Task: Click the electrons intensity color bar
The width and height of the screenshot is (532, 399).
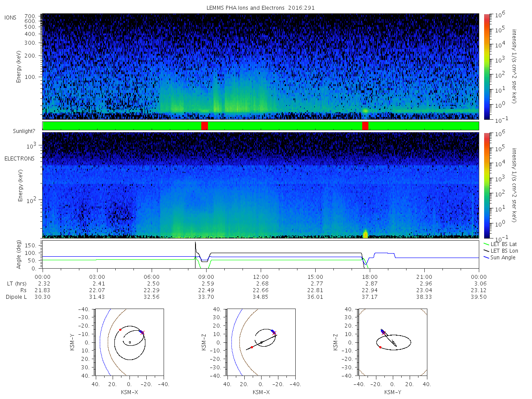Action: [x=487, y=185]
